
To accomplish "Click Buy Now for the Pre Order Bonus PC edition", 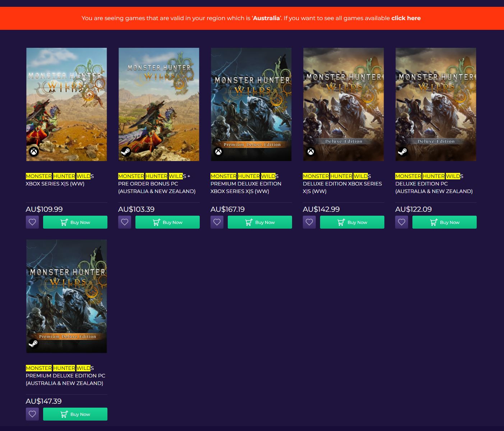I will 167,222.
